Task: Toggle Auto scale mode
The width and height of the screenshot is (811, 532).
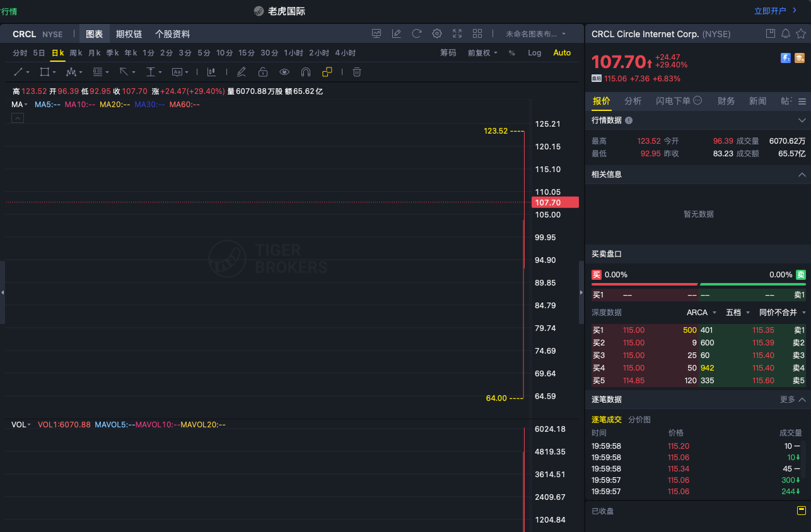Action: click(562, 53)
